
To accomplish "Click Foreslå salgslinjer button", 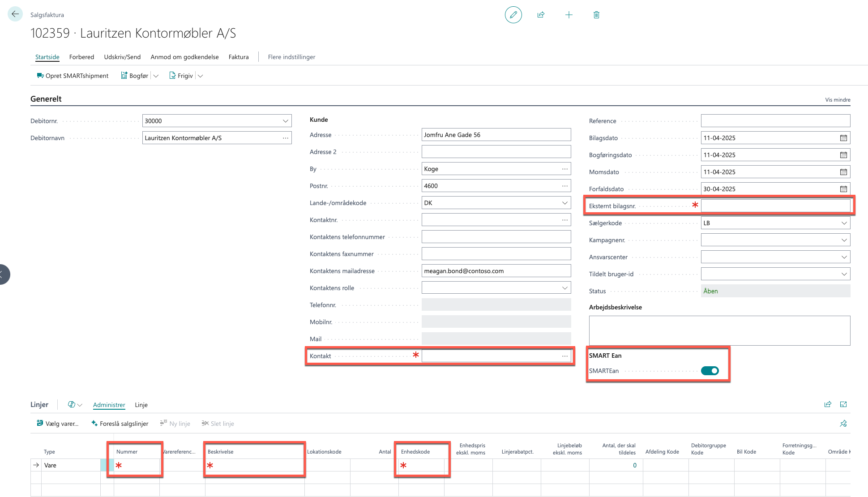I will (x=120, y=424).
